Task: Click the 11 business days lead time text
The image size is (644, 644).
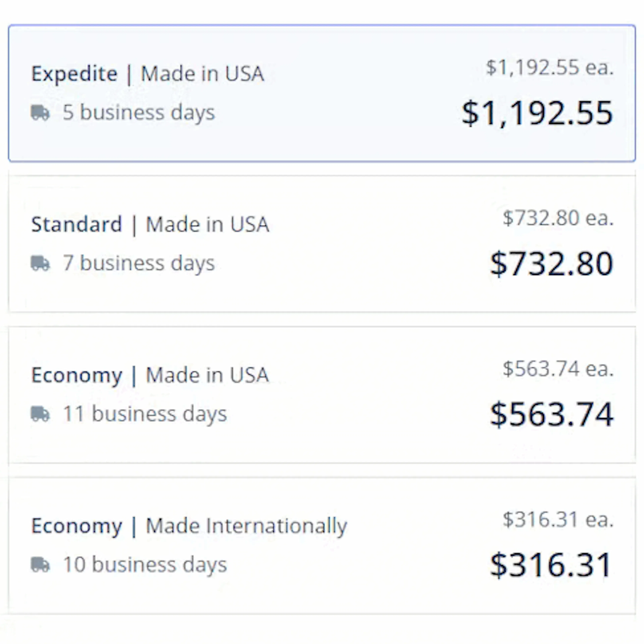Action: [x=145, y=414]
